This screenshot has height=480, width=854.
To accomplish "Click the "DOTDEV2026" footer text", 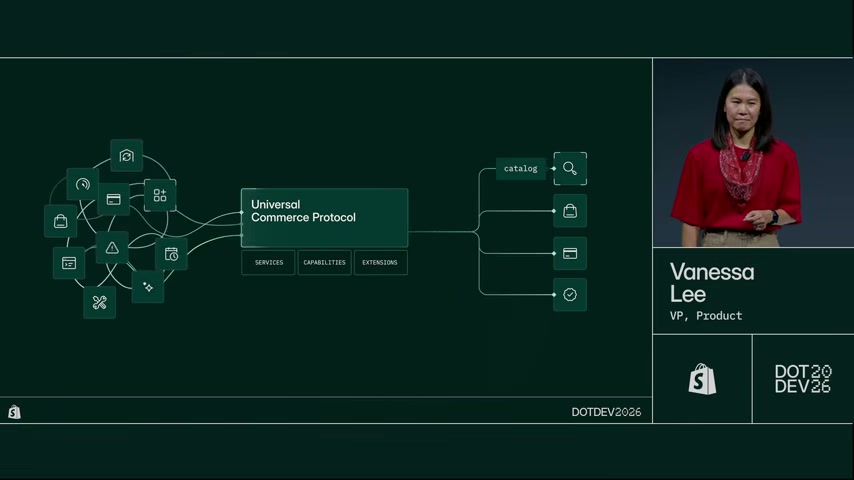I will tap(606, 412).
